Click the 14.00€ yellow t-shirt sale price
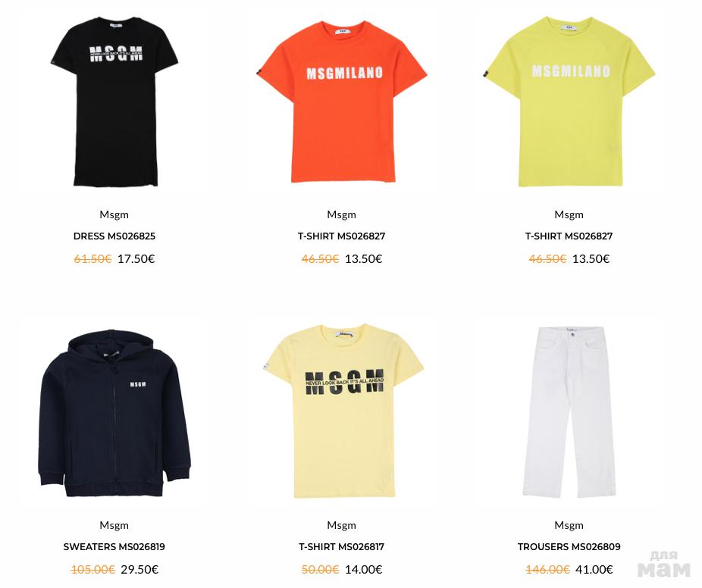Image resolution: width=702 pixels, height=588 pixels. [364, 570]
